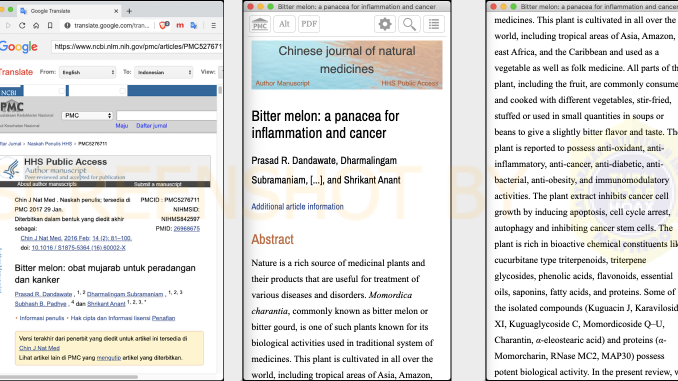Open settings gear in article viewer
Screen dimensions: 678x381
[384, 24]
